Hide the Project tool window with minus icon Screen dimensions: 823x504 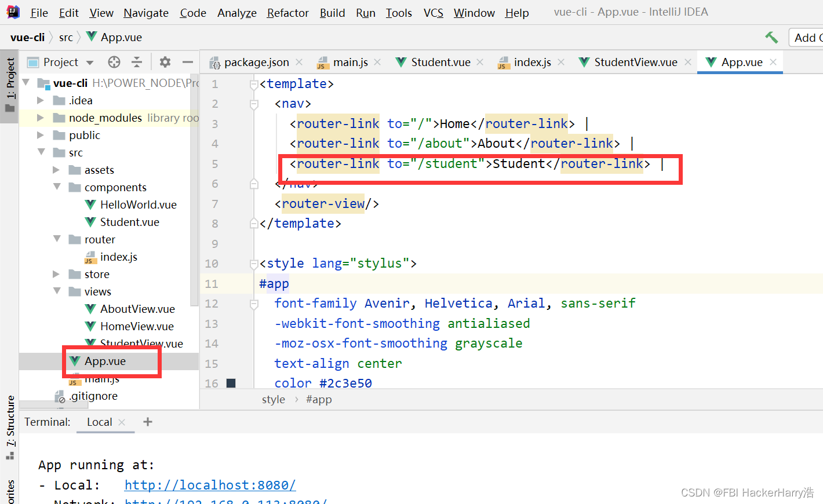187,62
